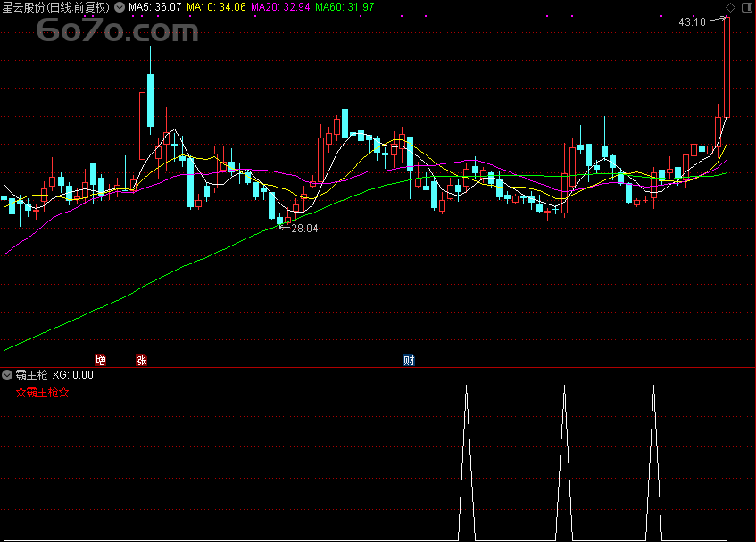Viewport: 756px width, 542px height.
Task: Click the XG: 0.00 indicator value
Action: pyautogui.click(x=73, y=375)
